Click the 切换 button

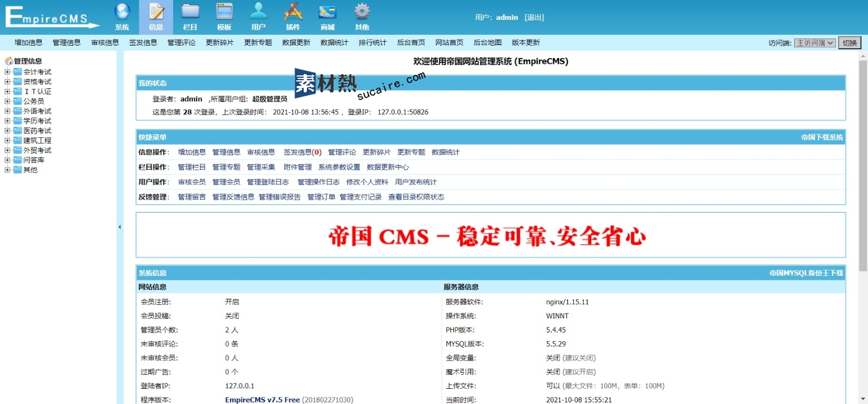(x=850, y=43)
